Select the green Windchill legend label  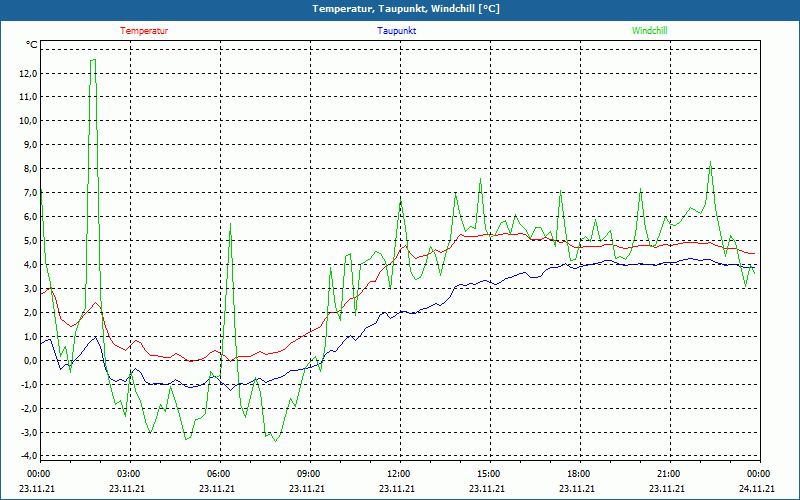tap(649, 31)
